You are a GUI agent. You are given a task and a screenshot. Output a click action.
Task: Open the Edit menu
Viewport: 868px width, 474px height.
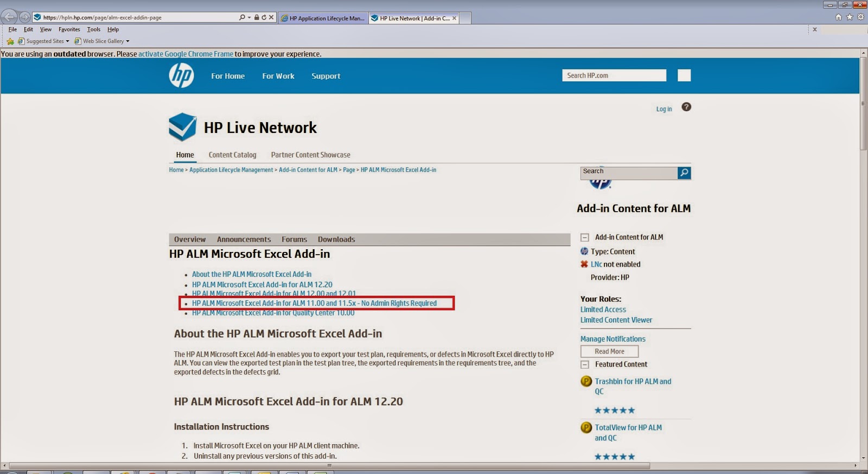(28, 29)
